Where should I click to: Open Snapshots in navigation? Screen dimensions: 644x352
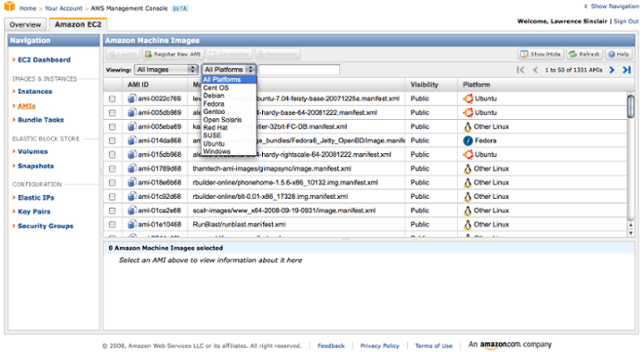click(x=36, y=166)
